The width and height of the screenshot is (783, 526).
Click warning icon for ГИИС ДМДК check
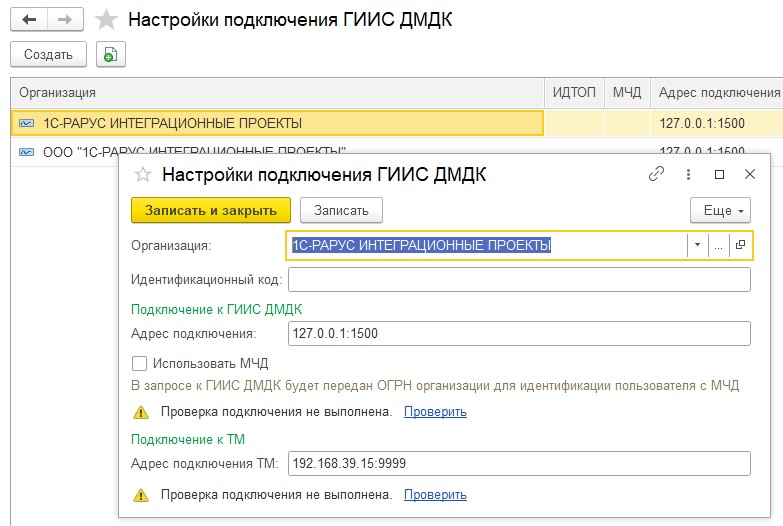tap(141, 412)
